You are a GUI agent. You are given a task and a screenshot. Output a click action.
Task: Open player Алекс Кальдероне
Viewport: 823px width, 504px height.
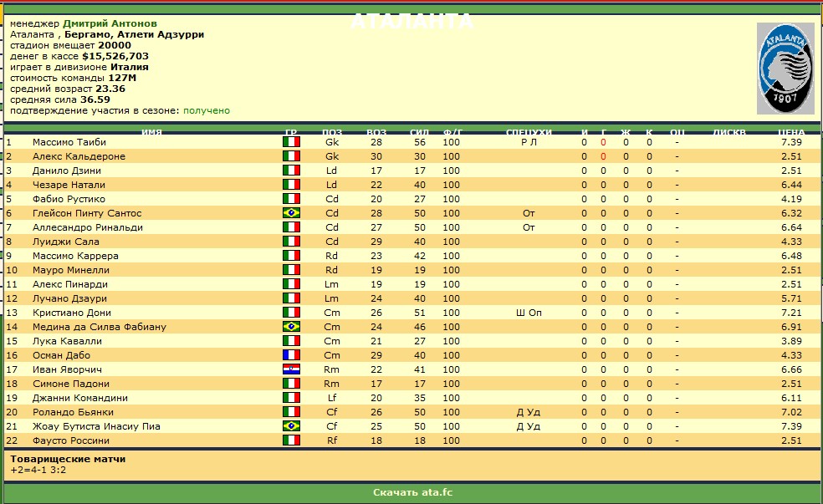pyautogui.click(x=79, y=156)
